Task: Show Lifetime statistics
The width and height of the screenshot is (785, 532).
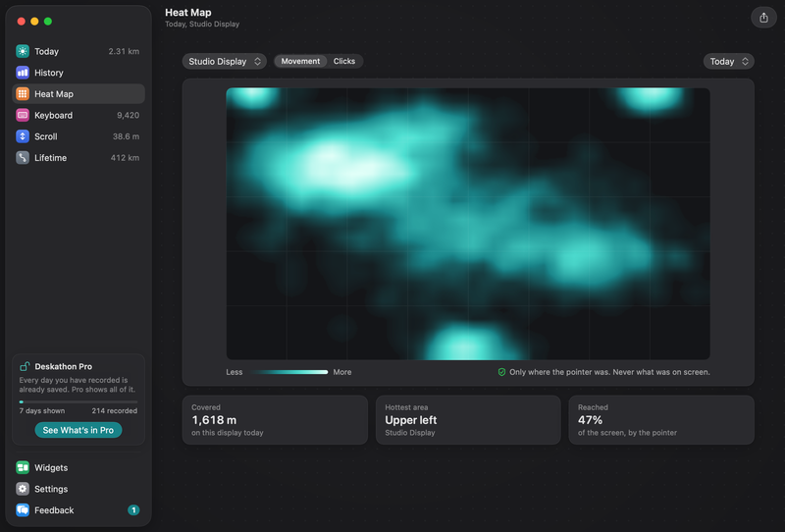Action: pos(78,158)
